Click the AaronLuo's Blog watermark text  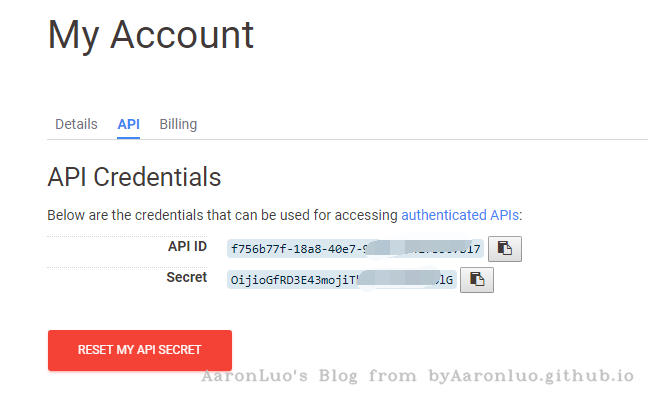click(280, 376)
